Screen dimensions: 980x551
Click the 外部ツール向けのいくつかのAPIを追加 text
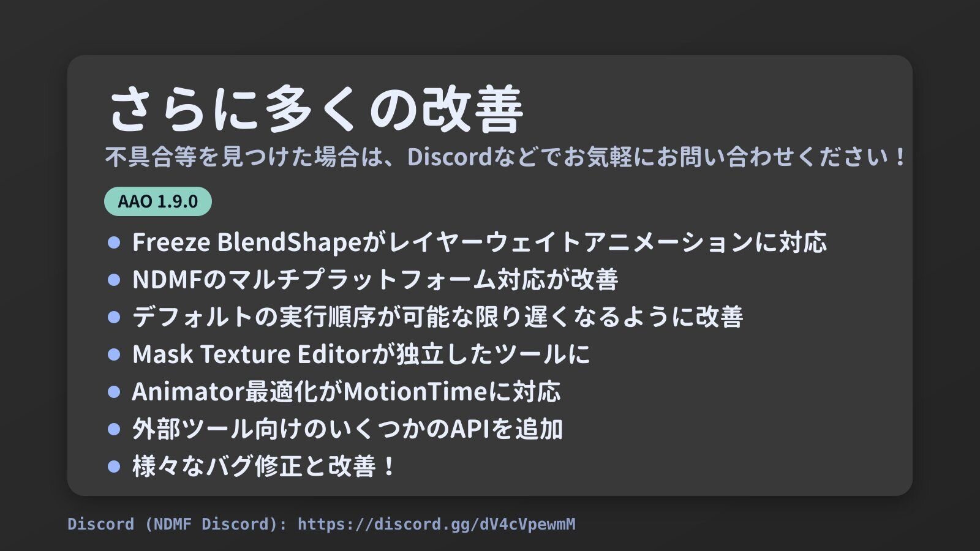coord(347,429)
